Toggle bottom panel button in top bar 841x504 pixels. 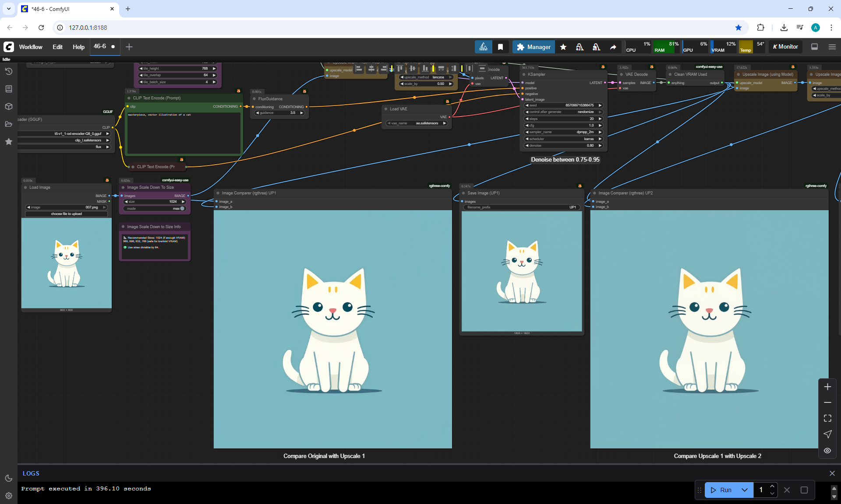click(x=814, y=47)
